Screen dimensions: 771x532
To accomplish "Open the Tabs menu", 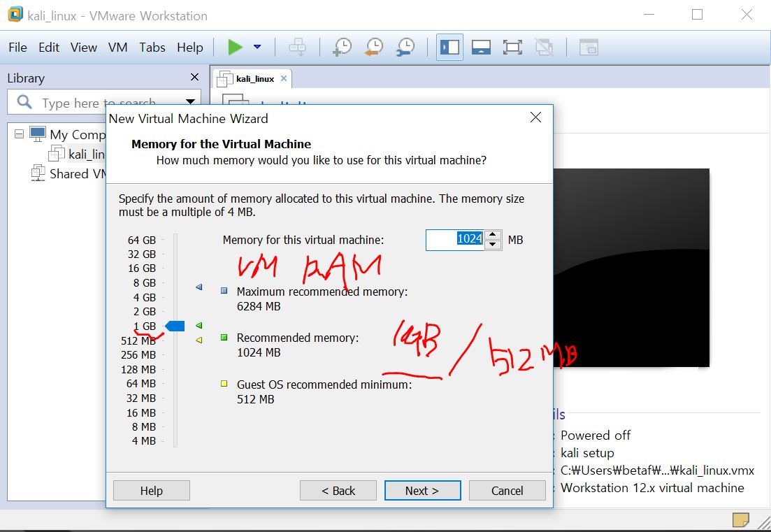I will 152,48.
